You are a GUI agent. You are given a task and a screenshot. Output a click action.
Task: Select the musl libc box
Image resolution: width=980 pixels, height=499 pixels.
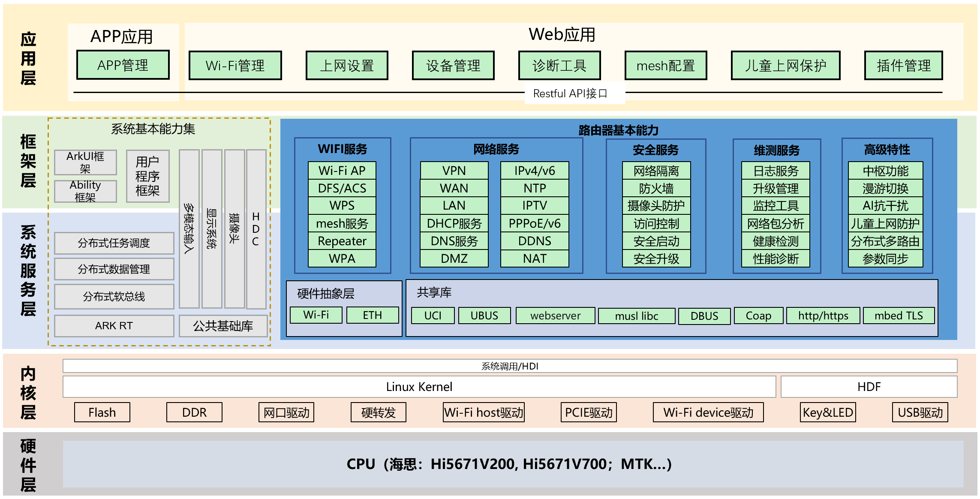(637, 316)
